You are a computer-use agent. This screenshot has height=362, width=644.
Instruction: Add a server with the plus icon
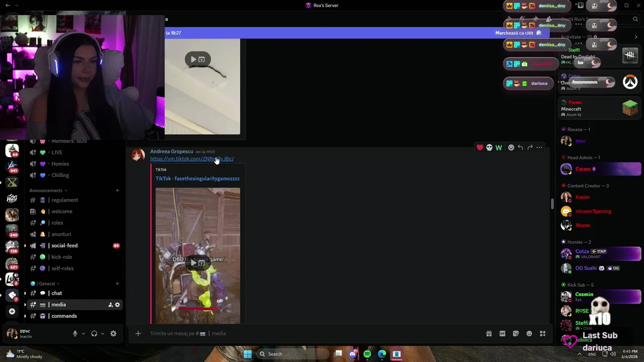pos(12,311)
